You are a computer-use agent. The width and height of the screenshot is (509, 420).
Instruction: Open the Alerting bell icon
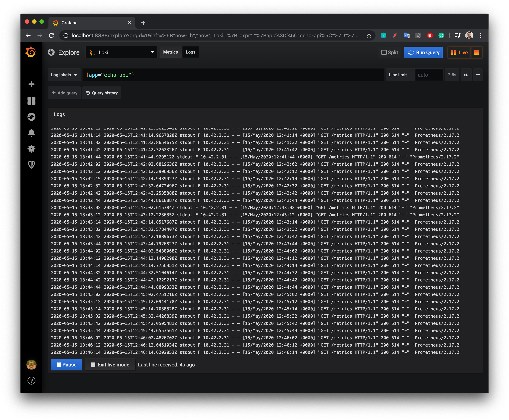click(31, 133)
